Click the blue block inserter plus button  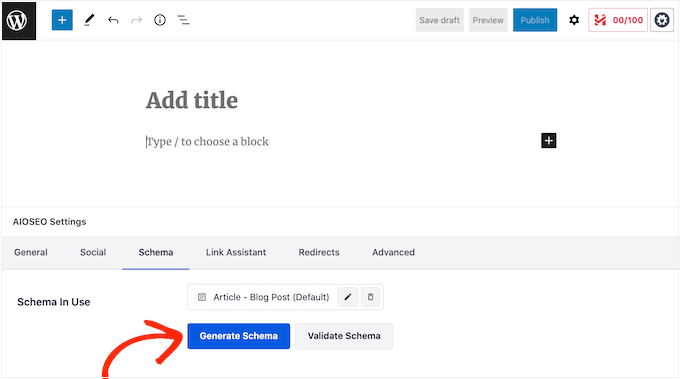coord(62,20)
